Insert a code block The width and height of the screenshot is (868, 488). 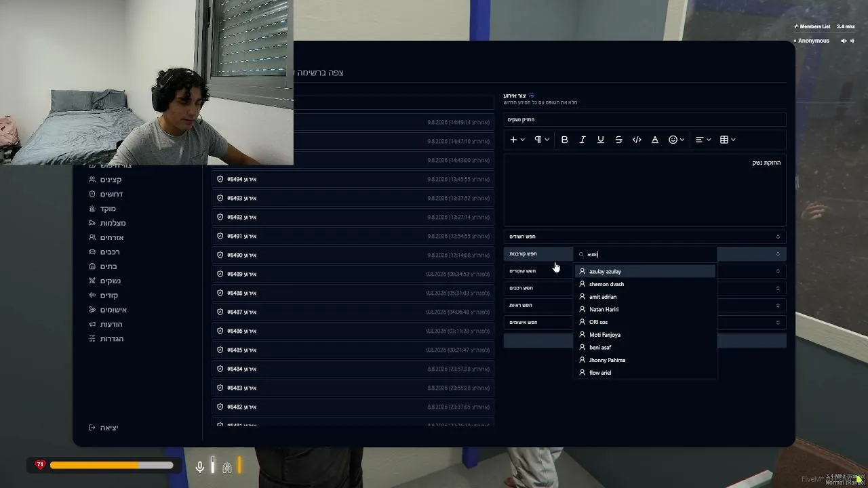[x=637, y=140]
